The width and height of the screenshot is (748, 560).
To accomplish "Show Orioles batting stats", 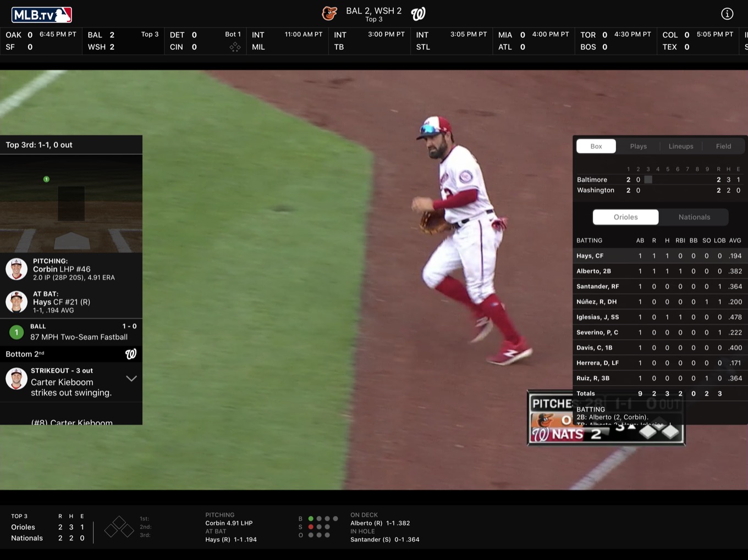I will pos(626,217).
